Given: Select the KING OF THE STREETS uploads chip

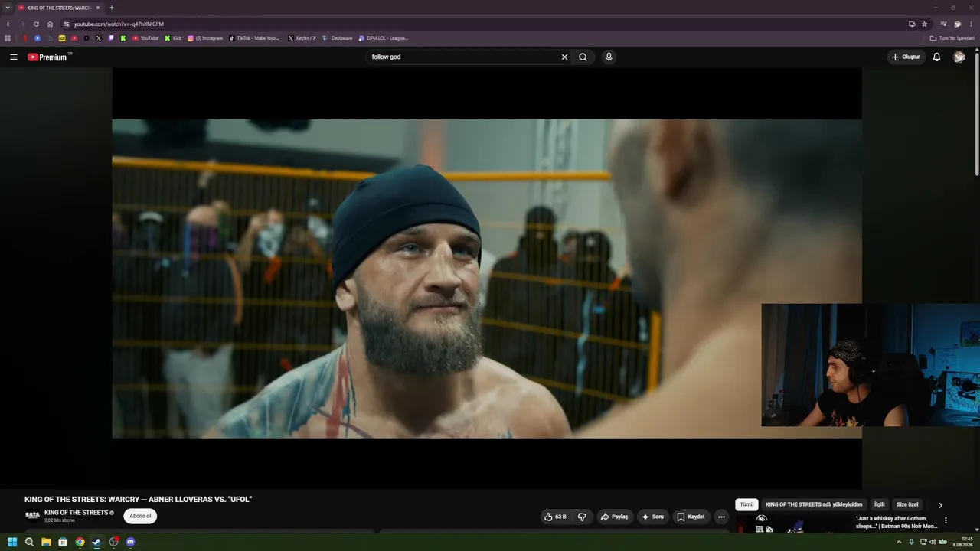Looking at the screenshot, I should point(814,504).
